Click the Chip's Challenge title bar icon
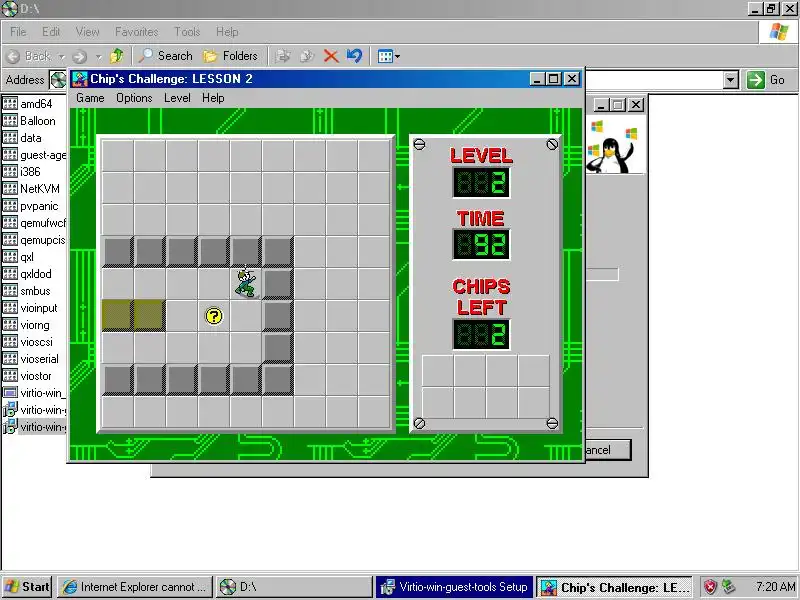 click(x=80, y=79)
